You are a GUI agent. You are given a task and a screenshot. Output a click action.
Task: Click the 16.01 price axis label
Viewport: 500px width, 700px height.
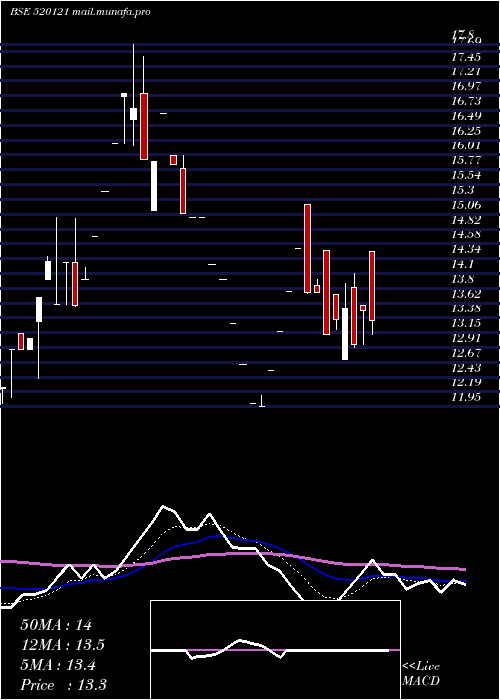coord(466,146)
